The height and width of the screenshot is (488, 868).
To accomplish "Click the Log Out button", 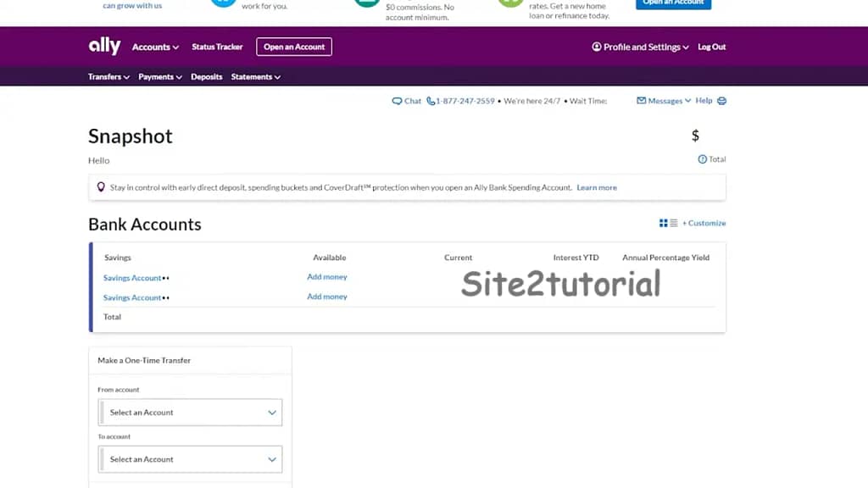I will [x=711, y=47].
